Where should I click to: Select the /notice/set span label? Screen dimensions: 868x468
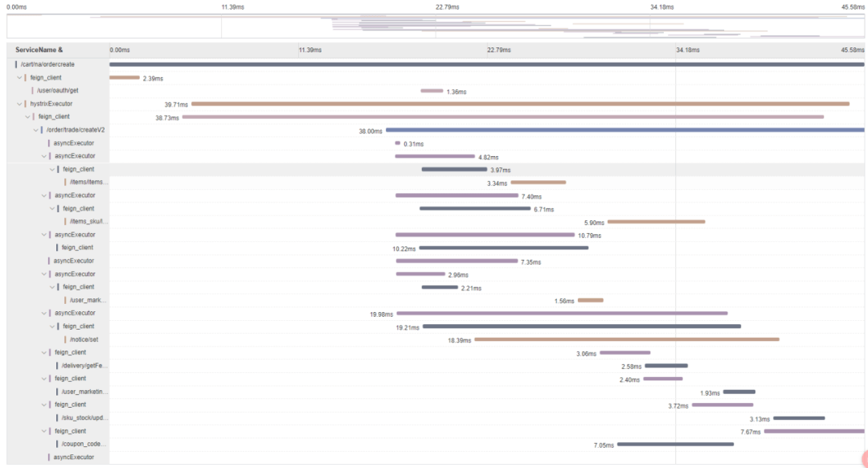84,339
